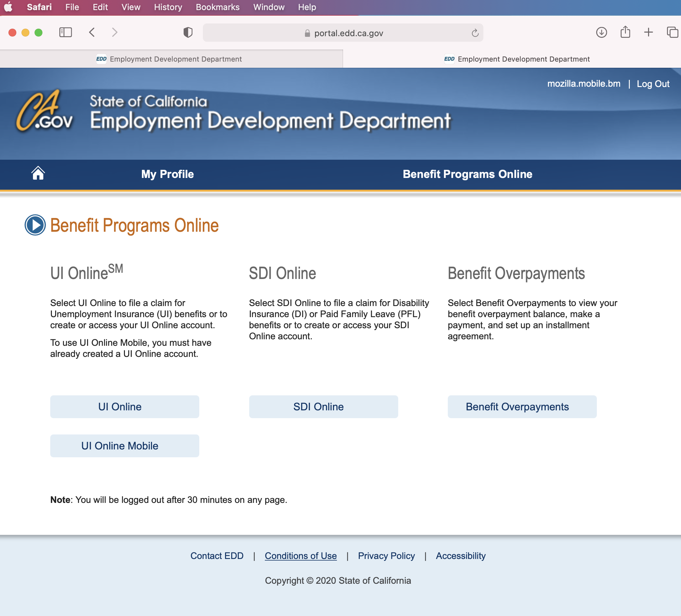Show the tab overview

coord(672,32)
